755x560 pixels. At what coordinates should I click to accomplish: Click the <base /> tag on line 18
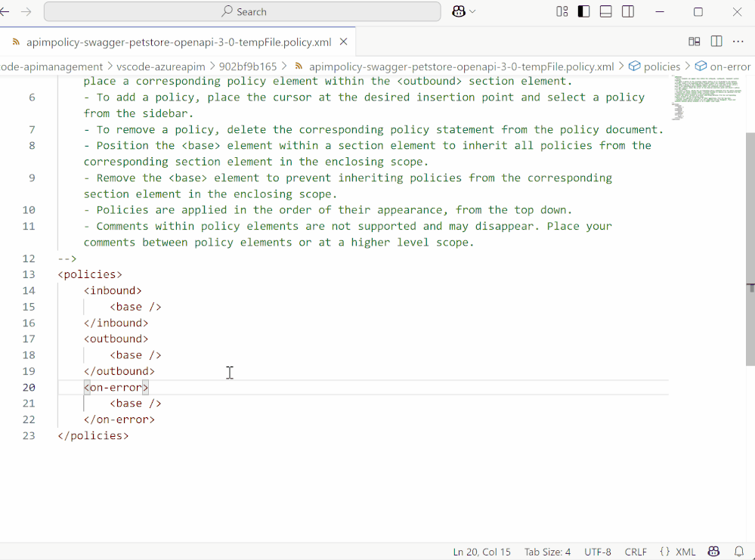[135, 355]
